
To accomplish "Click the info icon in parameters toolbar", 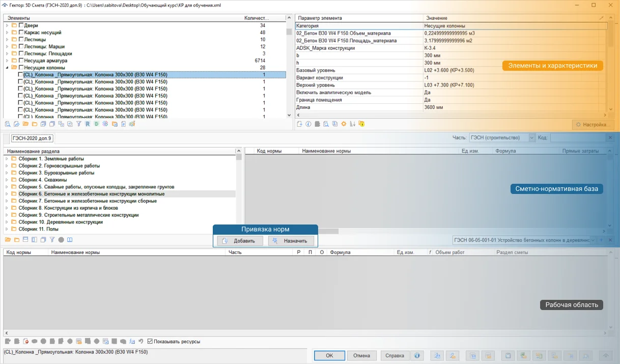I will (x=308, y=124).
